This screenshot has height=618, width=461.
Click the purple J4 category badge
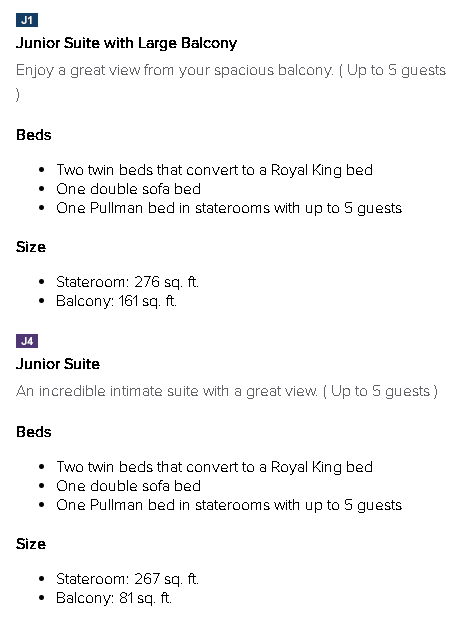tap(27, 341)
